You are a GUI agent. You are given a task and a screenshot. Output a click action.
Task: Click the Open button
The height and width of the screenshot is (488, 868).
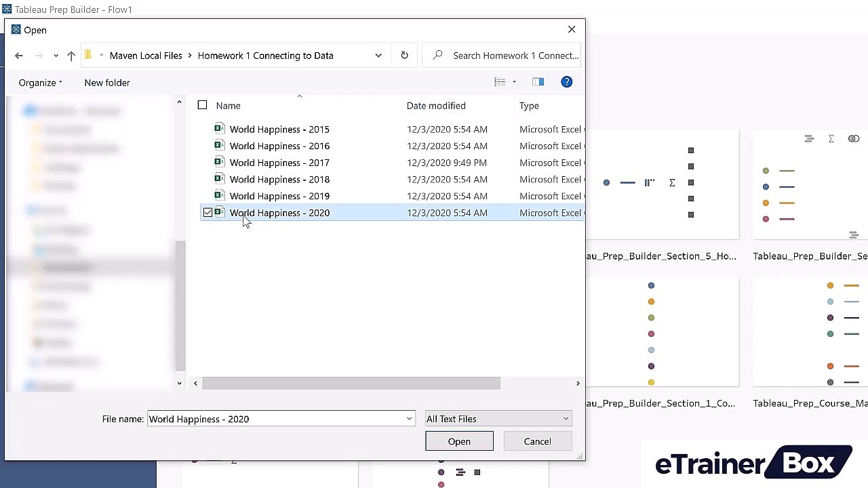point(459,441)
